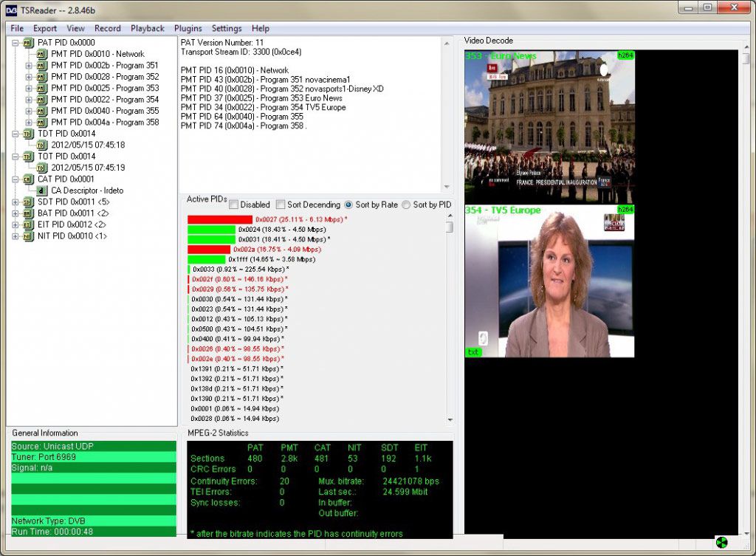Click the h264 badge on TV5 Europe video
This screenshot has width=756, height=556.
click(x=625, y=209)
